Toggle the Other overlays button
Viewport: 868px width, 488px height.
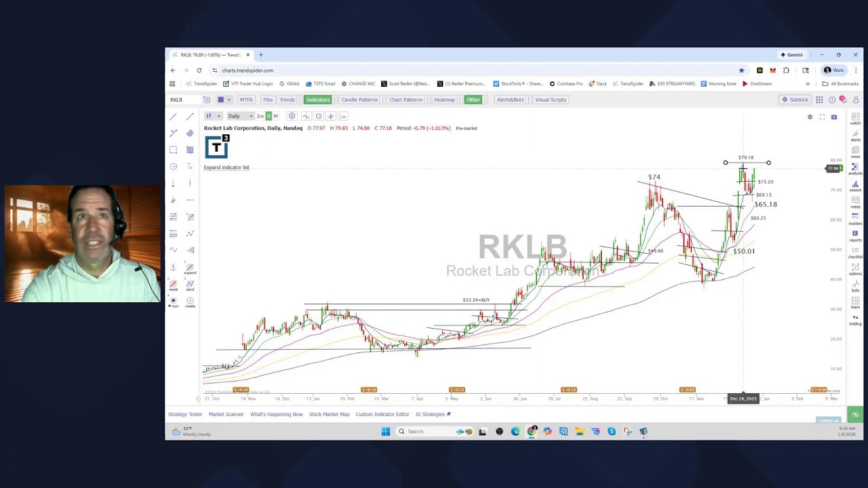(473, 100)
